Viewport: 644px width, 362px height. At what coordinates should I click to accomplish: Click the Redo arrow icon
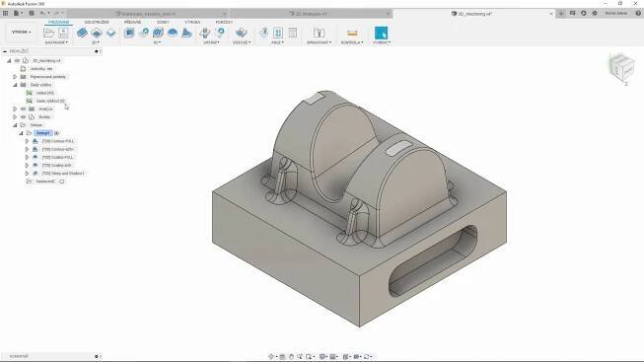point(56,13)
